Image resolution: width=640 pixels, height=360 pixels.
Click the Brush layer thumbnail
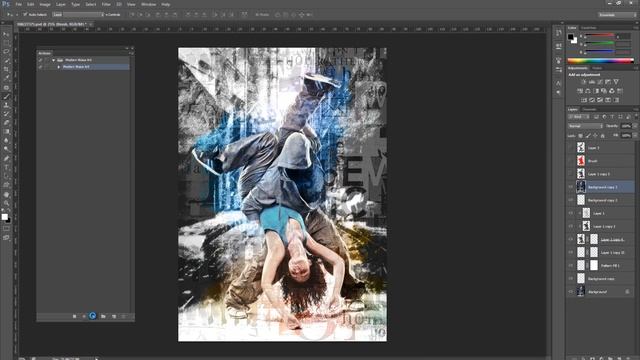coord(581,161)
